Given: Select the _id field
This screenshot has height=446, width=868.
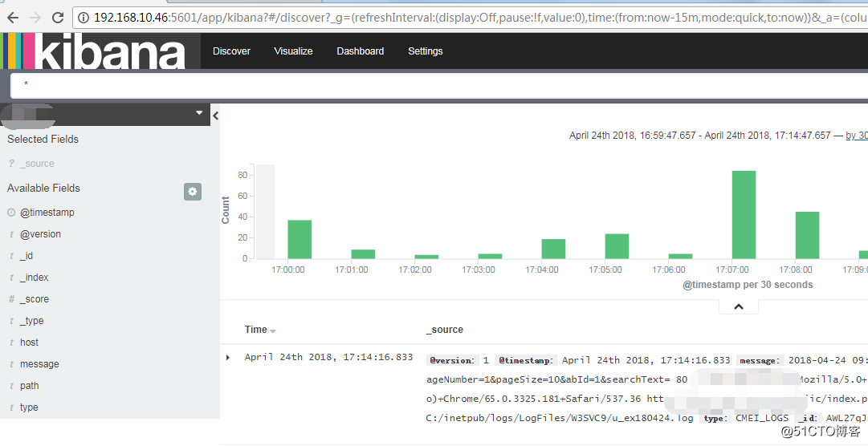Looking at the screenshot, I should point(26,256).
